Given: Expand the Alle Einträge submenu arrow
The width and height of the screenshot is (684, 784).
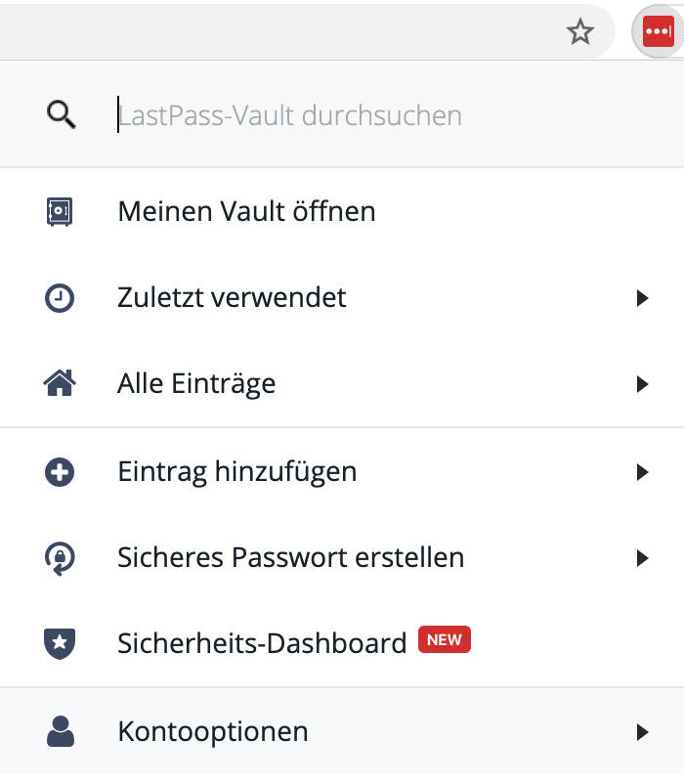Looking at the screenshot, I should coord(642,383).
